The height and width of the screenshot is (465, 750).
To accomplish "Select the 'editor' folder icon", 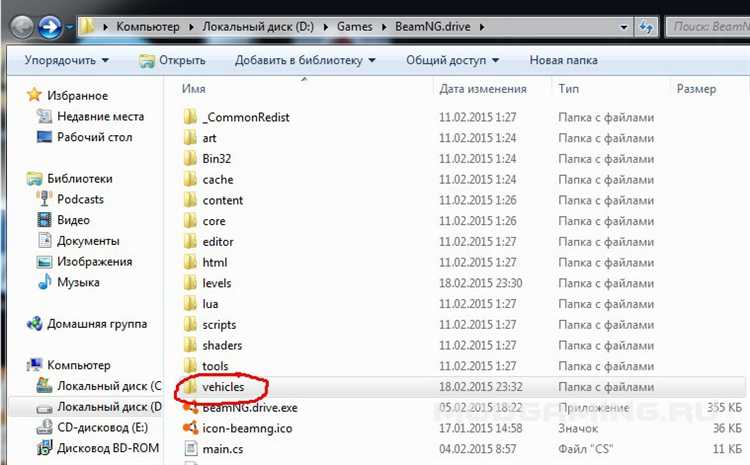I will tap(190, 242).
